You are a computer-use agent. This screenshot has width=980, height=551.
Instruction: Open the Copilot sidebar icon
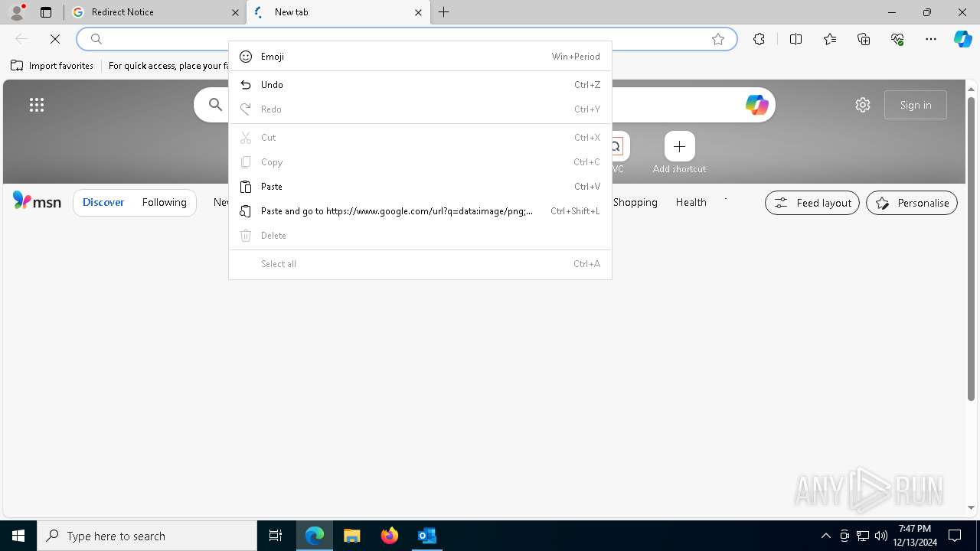point(962,39)
